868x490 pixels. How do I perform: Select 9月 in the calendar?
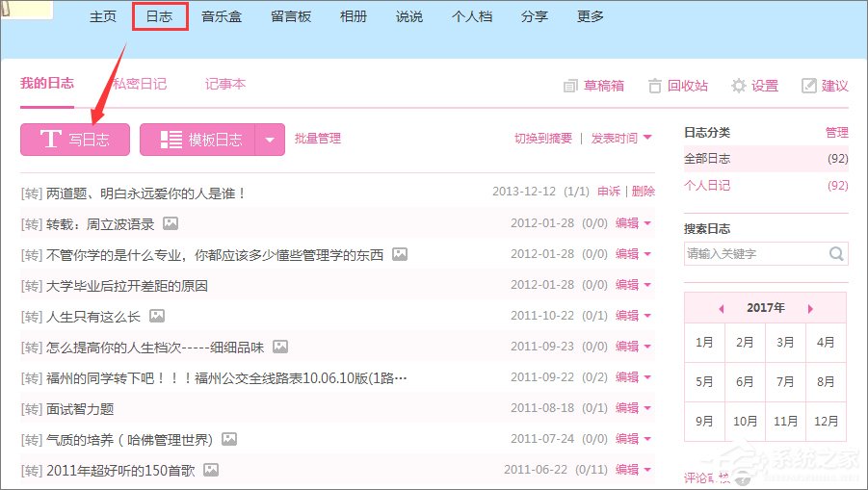pyautogui.click(x=704, y=422)
